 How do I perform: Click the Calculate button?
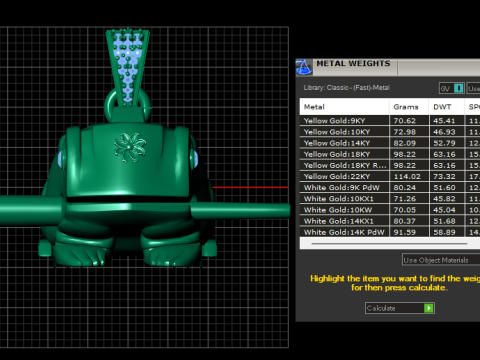400,308
